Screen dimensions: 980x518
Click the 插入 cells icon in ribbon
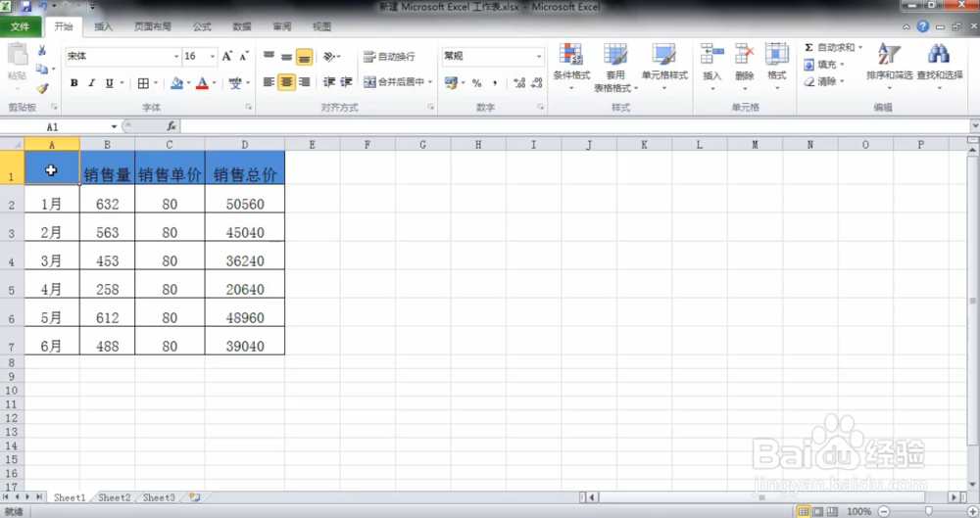[711, 55]
